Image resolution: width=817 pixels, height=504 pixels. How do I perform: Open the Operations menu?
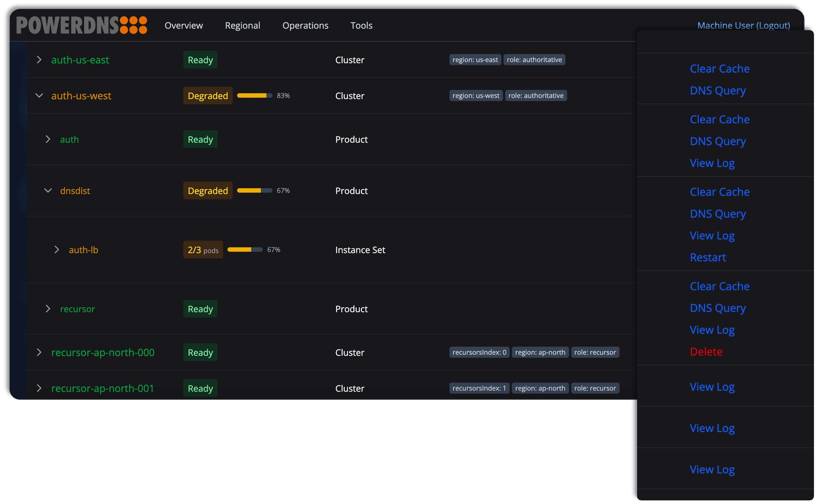(305, 25)
